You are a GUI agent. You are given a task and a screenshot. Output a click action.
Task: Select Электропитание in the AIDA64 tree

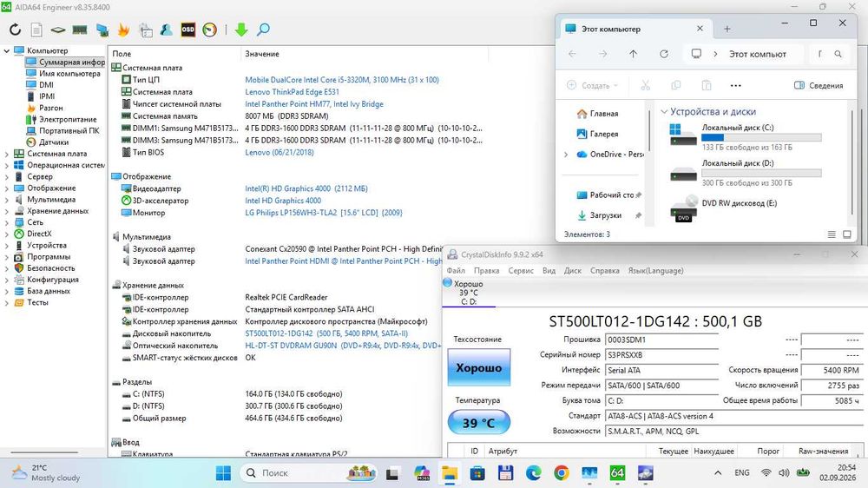(x=62, y=119)
